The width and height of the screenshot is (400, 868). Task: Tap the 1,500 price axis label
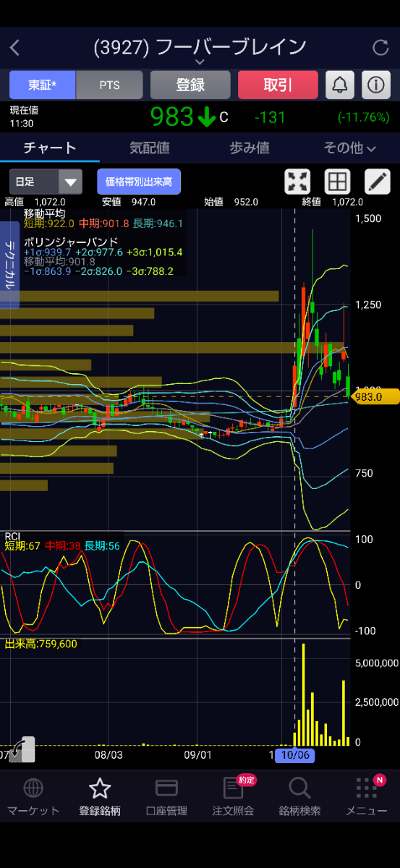tap(367, 218)
